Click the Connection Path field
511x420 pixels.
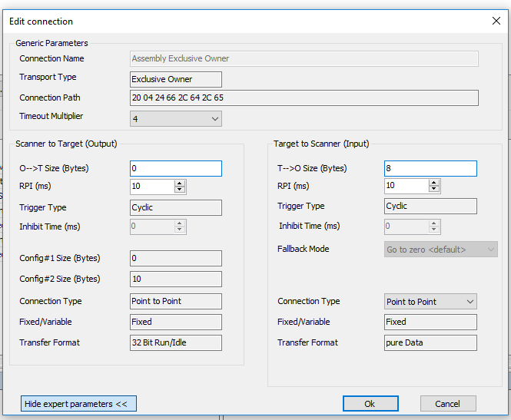pyautogui.click(x=304, y=98)
